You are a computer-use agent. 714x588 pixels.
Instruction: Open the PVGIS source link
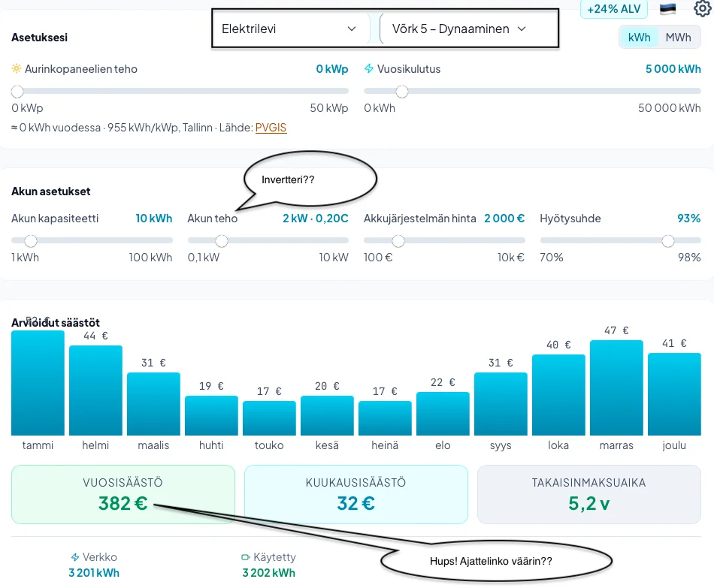[x=271, y=128]
